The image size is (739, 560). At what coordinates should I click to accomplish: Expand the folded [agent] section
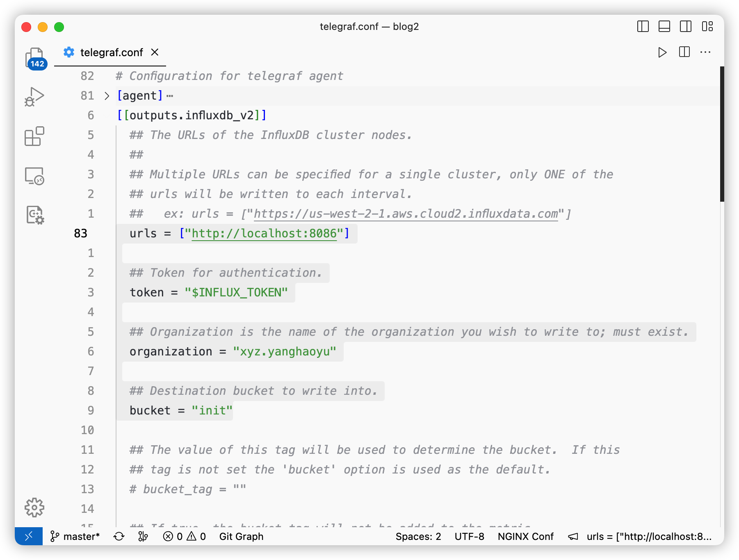[107, 96]
